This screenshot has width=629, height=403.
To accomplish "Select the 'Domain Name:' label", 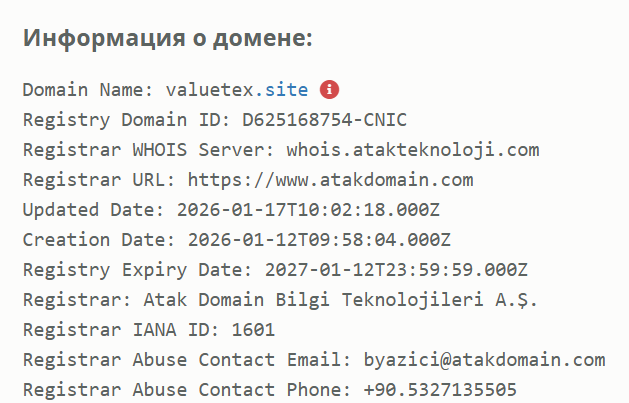I will (x=88, y=90).
